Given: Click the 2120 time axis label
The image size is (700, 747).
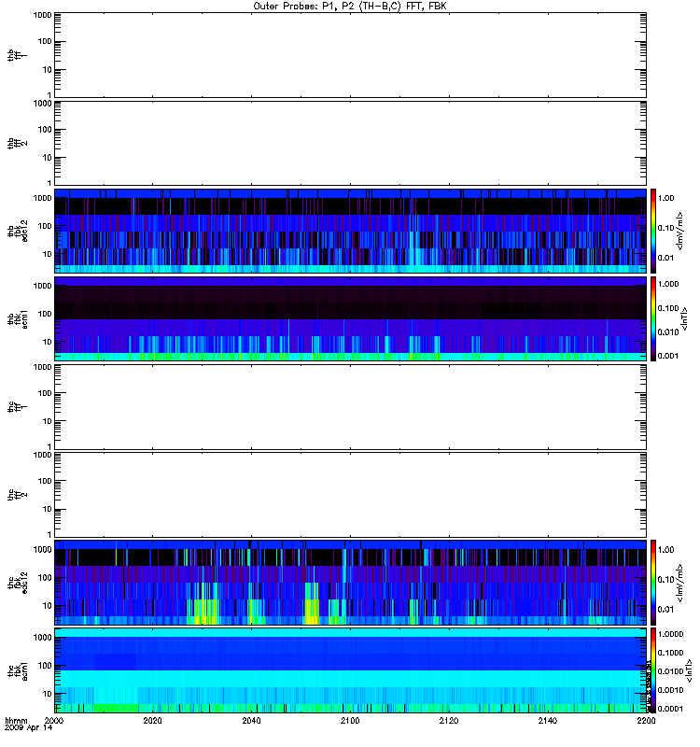Looking at the screenshot, I should [x=449, y=720].
